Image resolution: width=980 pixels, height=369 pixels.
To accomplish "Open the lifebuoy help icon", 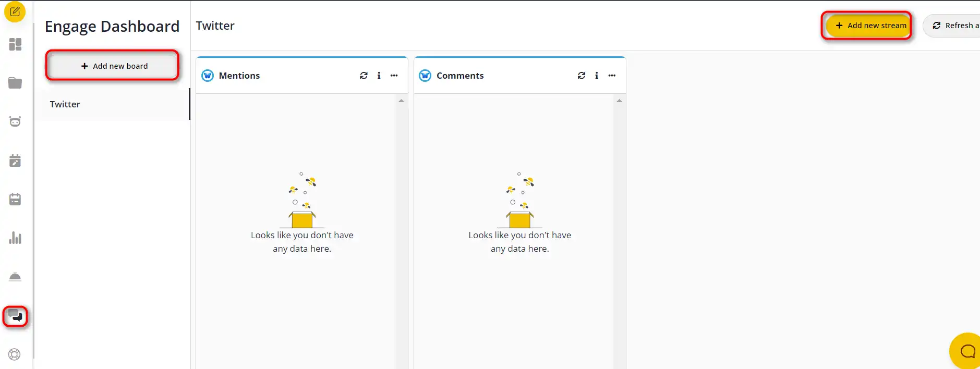I will coord(15,354).
